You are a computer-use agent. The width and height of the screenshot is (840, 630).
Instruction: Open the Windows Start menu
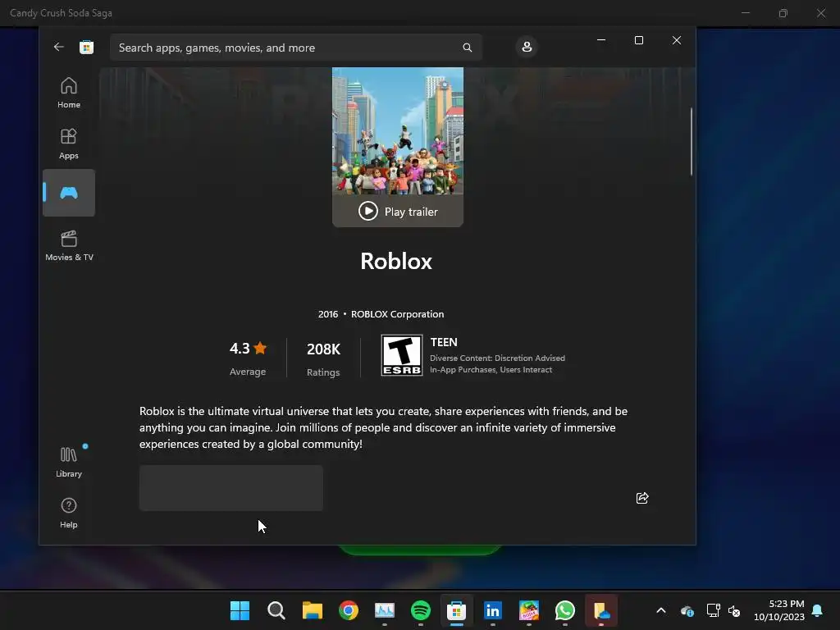240,610
